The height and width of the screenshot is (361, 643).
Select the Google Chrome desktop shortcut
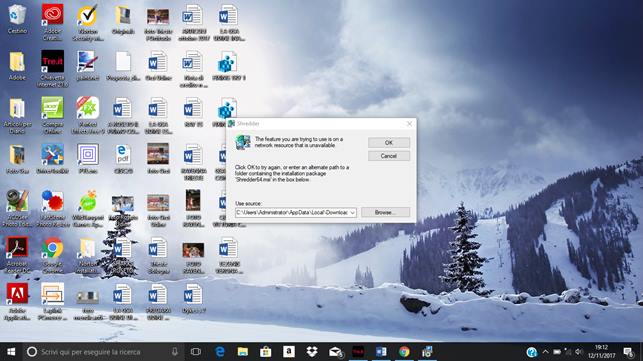(52, 255)
